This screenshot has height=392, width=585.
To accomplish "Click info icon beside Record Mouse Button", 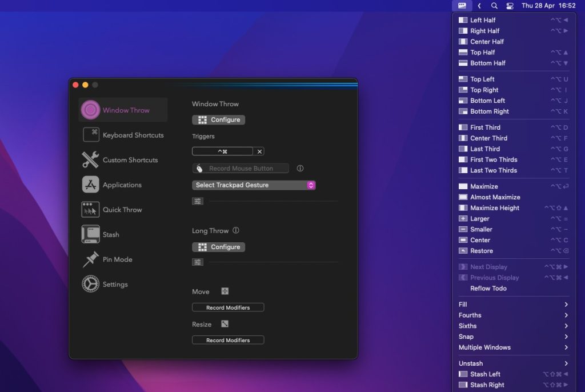I will tap(300, 169).
